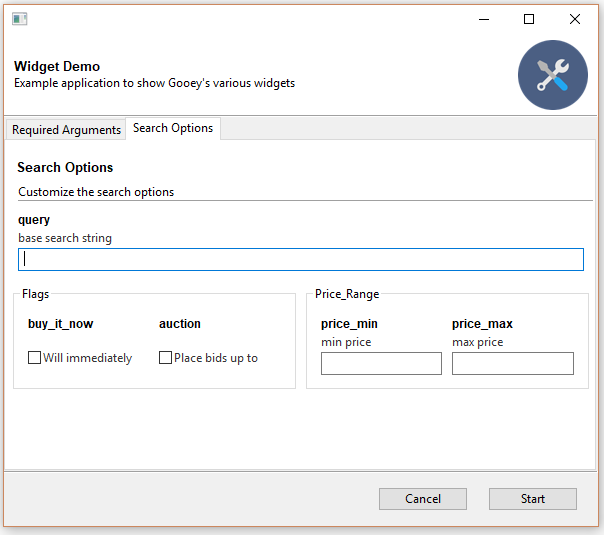Tick the auction checkbox
Image resolution: width=604 pixels, height=535 pixels.
click(x=165, y=358)
